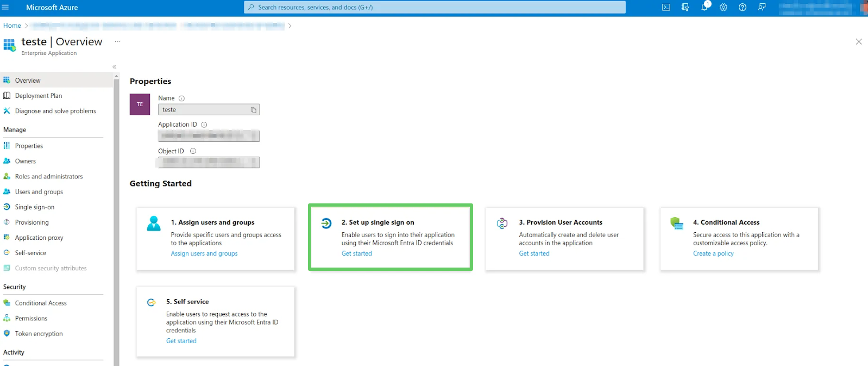Click the '1. Assign users and groups' heading
Image resolution: width=868 pixels, height=366 pixels.
[213, 222]
